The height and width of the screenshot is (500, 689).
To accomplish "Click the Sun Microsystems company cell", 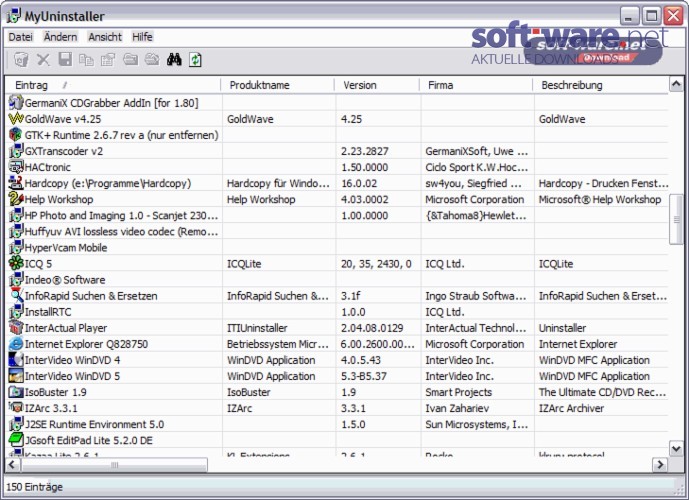I will (477, 424).
